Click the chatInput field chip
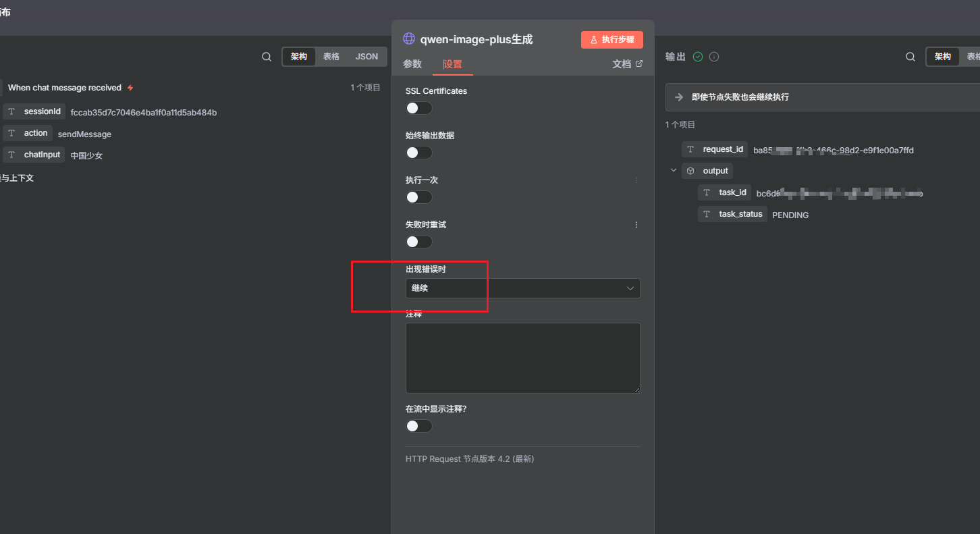 (x=34, y=155)
